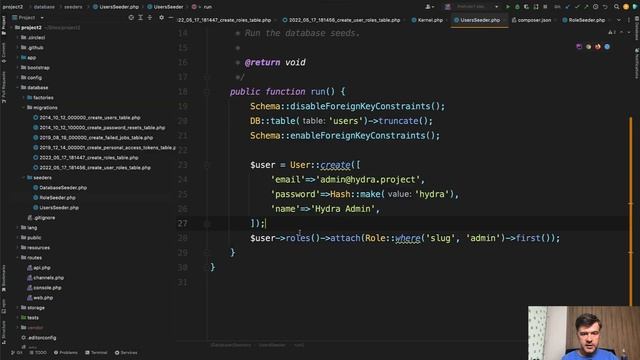Click the Select Opened File target icon in Project panel

coord(131,18)
